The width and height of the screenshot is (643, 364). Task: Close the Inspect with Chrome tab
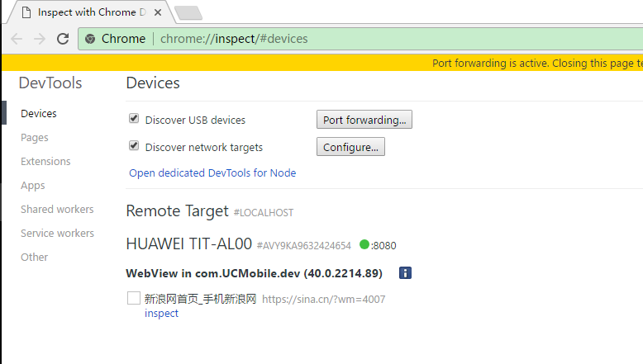pos(158,12)
